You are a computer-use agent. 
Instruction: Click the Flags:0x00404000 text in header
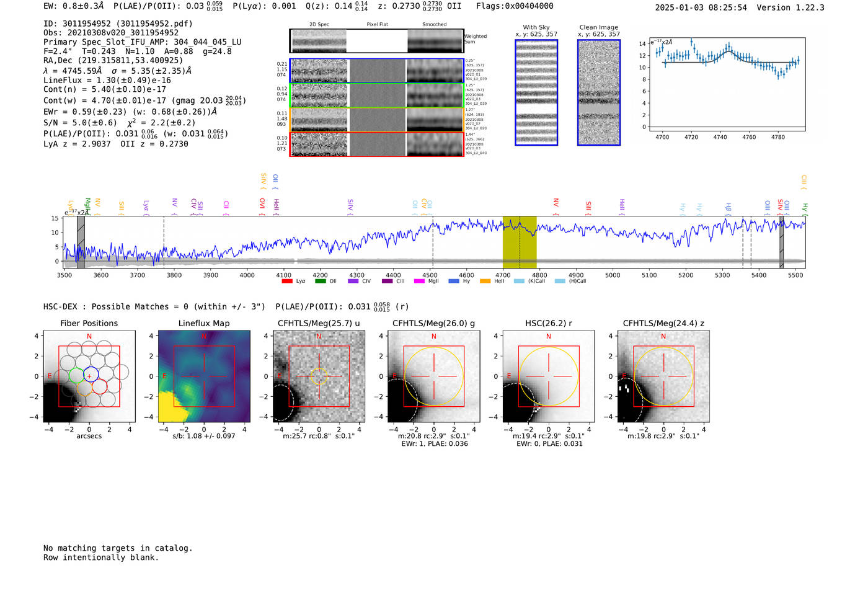click(515, 6)
